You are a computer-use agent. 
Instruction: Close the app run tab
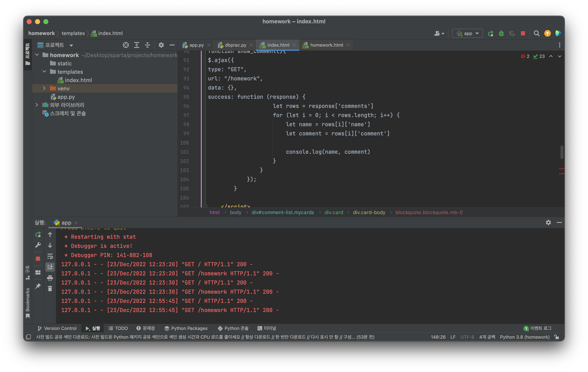point(76,223)
